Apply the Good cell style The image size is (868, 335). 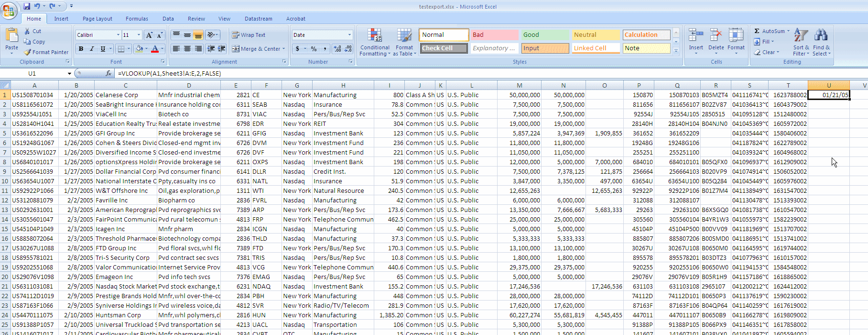tap(545, 35)
